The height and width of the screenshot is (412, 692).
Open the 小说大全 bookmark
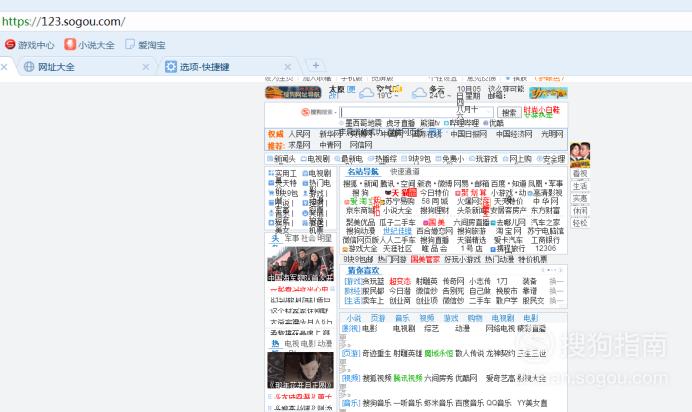coord(89,45)
